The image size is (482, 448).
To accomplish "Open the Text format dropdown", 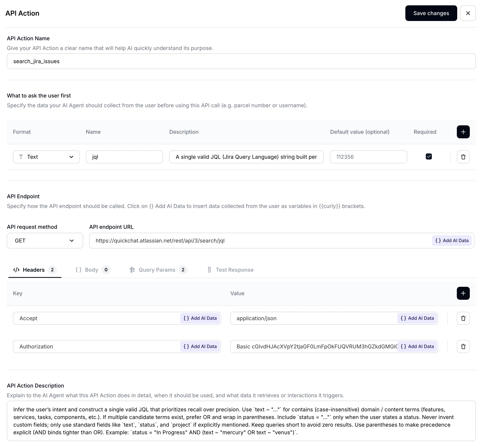I will click(46, 157).
